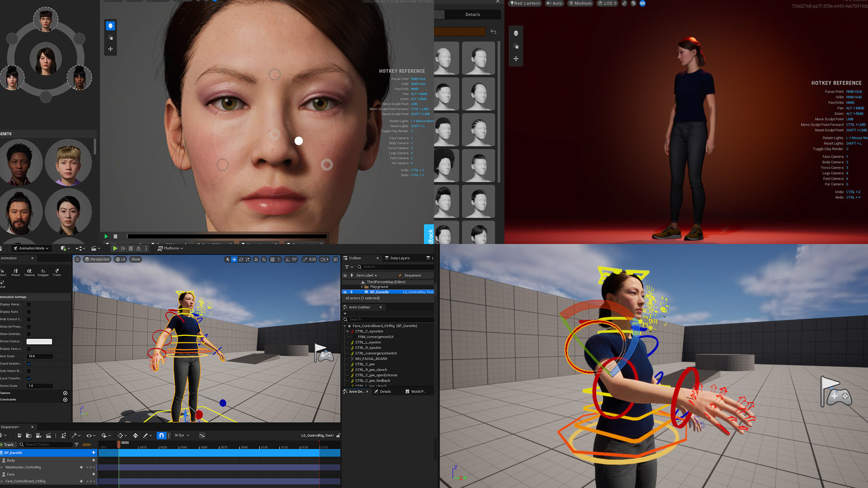Click the Lit view mode button

coord(121,259)
